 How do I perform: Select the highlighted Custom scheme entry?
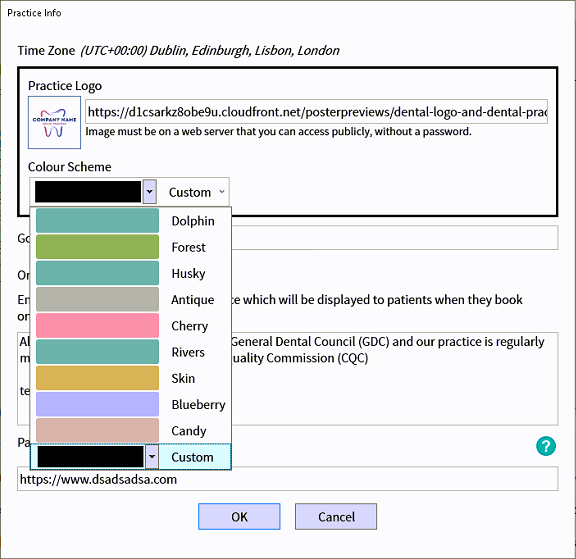click(x=131, y=457)
